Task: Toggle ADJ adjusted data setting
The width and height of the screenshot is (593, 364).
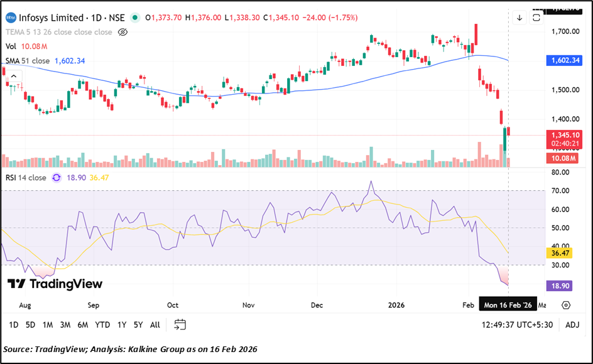Action: [572, 324]
